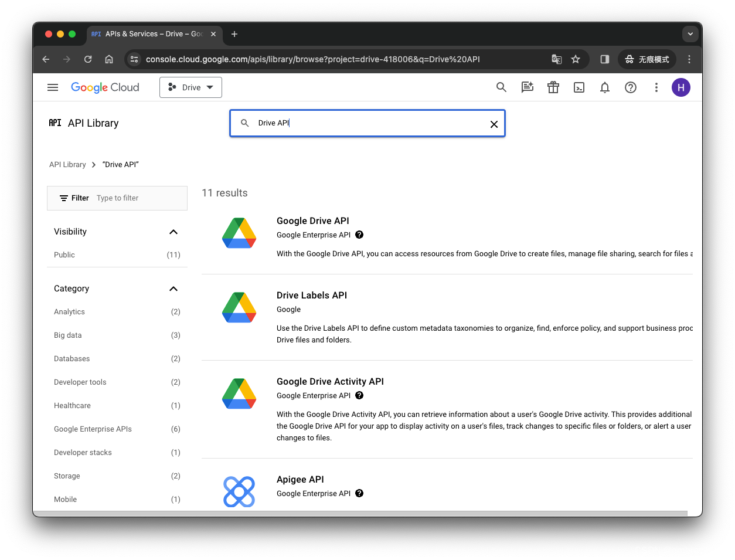Reload the page with the refresh icon

[x=88, y=59]
